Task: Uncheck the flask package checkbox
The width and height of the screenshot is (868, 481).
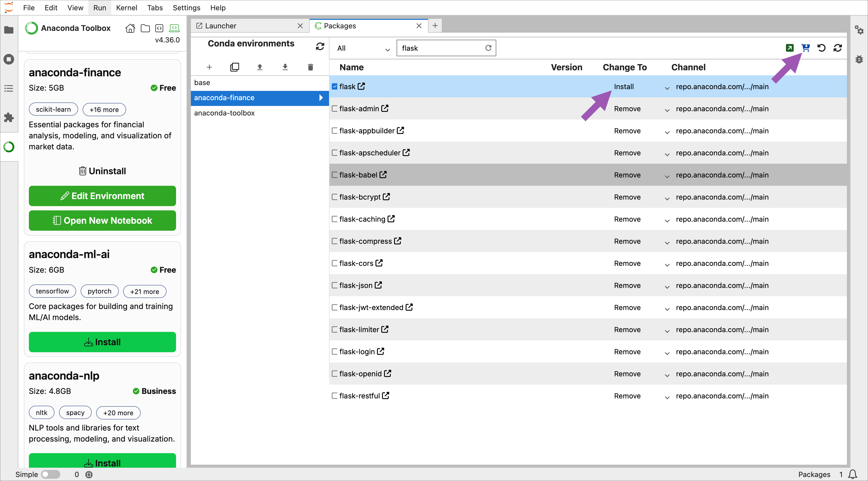Action: coord(334,87)
